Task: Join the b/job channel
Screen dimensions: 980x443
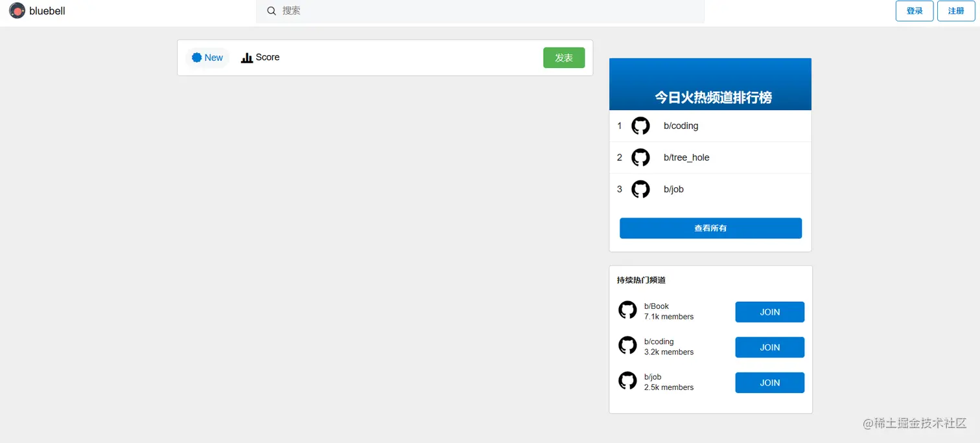Action: pos(769,383)
